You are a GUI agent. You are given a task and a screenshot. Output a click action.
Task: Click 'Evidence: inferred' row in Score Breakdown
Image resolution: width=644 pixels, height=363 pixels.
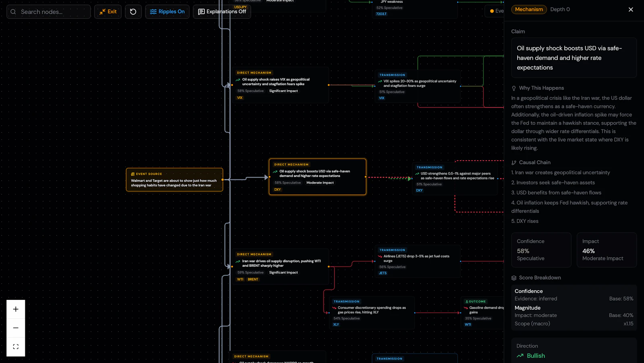click(x=574, y=299)
